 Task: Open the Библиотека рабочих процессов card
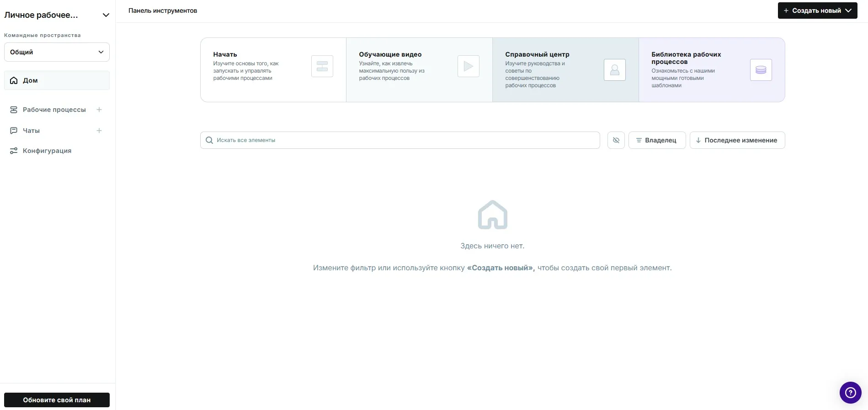click(712, 70)
